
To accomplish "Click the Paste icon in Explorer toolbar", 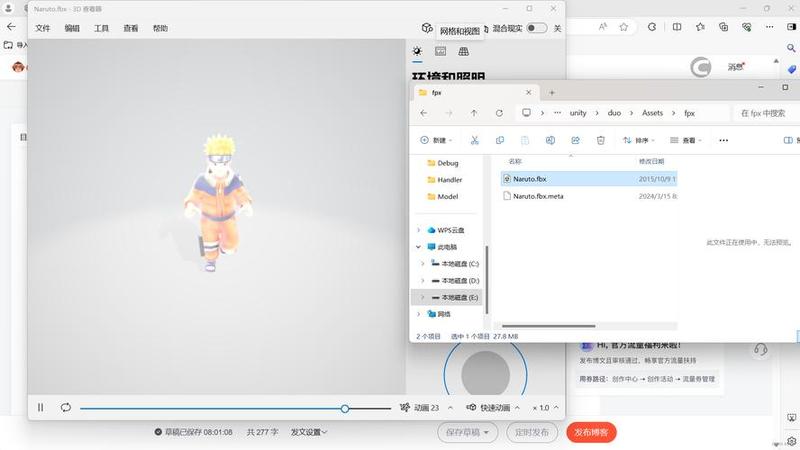I will [x=525, y=140].
